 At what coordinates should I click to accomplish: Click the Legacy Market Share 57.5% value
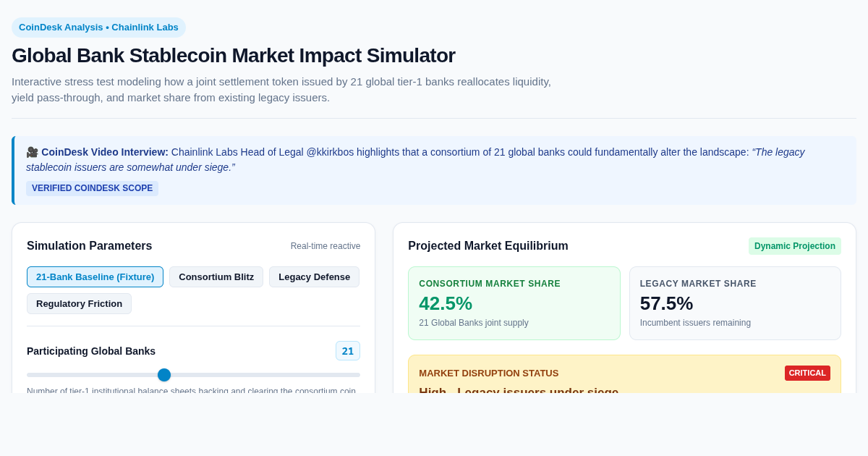[666, 303]
